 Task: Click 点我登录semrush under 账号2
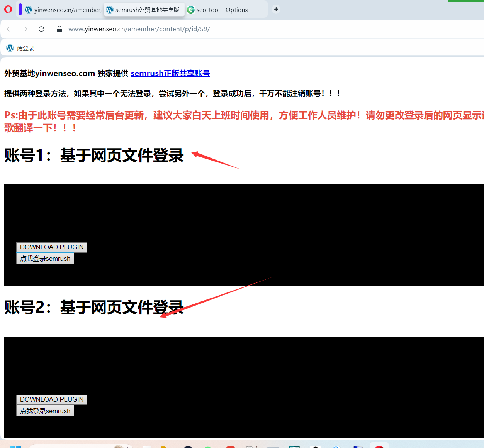(45, 410)
